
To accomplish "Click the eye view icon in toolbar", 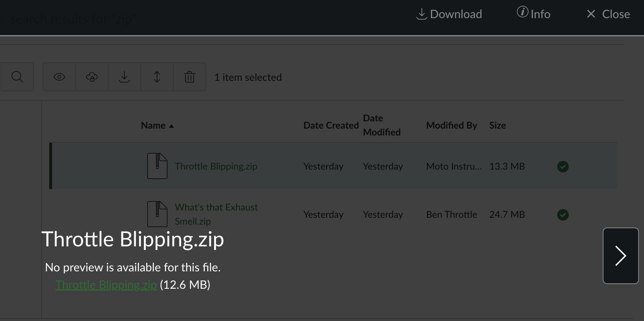I will [59, 77].
